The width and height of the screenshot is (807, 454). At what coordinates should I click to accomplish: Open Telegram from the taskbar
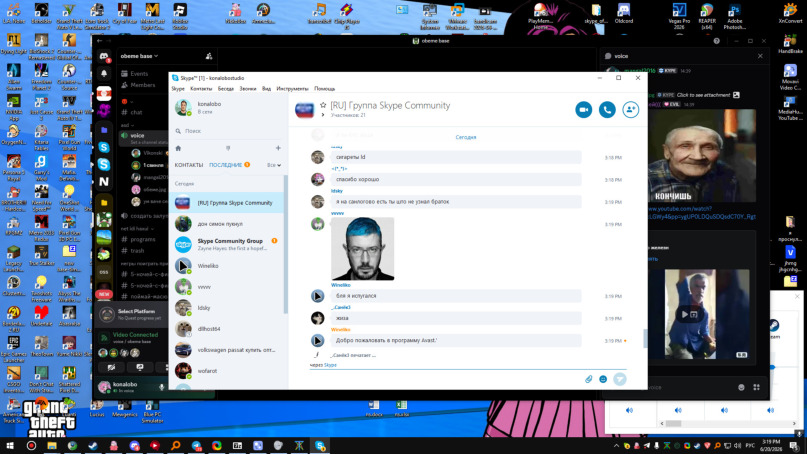pyautogui.click(x=197, y=446)
